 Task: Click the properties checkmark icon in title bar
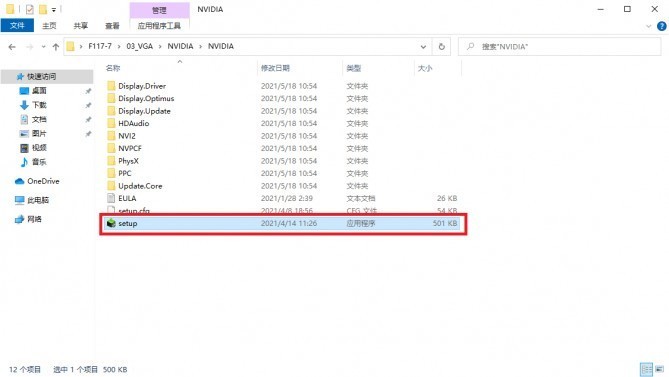pyautogui.click(x=29, y=9)
